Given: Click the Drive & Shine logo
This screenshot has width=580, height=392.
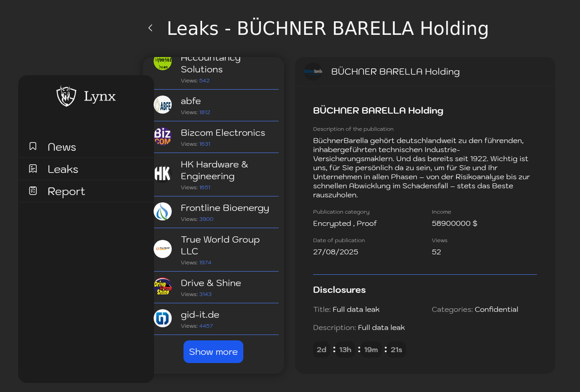Looking at the screenshot, I should (x=163, y=287).
